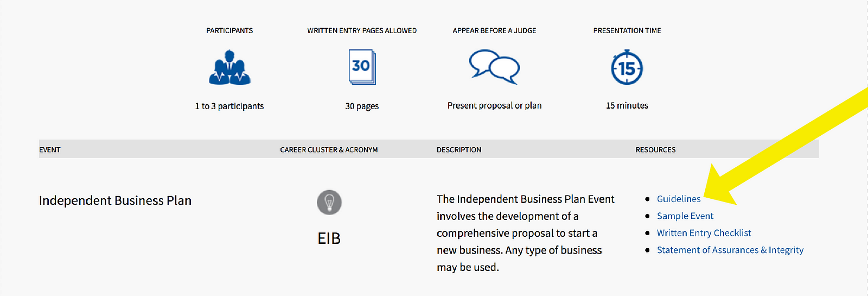This screenshot has height=296, width=868.
Task: Click the Description column header
Action: (459, 149)
